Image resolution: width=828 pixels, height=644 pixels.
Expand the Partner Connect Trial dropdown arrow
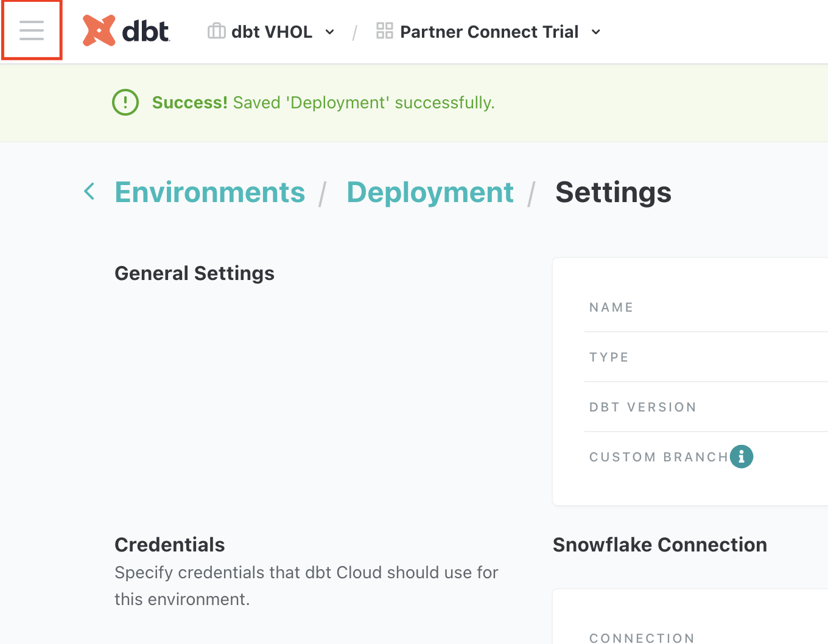click(x=596, y=32)
